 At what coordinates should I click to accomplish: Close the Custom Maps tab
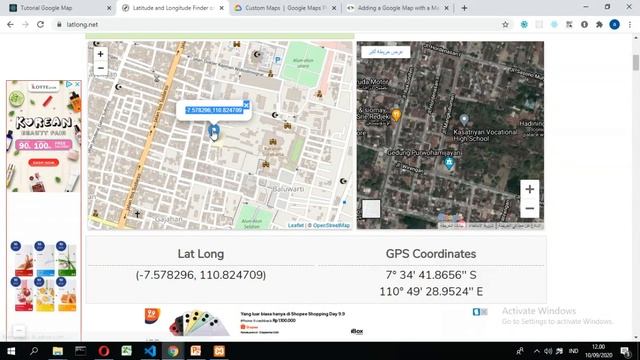tap(334, 8)
